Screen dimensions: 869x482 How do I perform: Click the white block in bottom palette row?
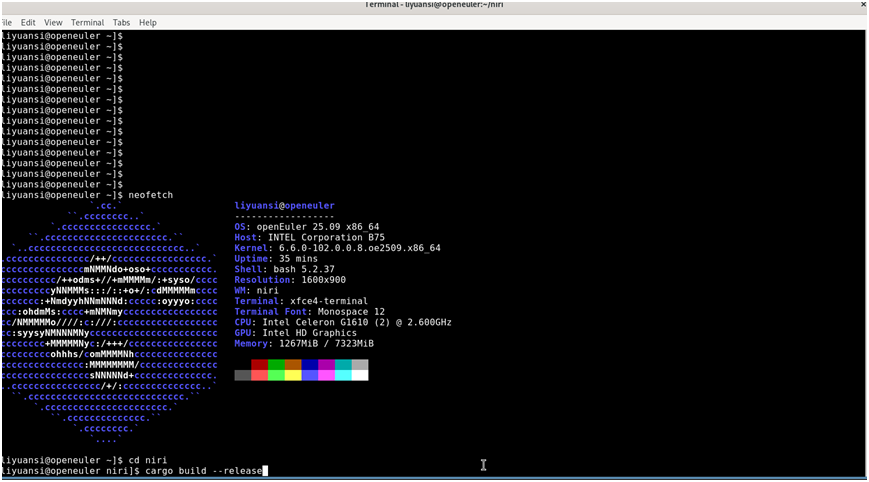(x=360, y=375)
